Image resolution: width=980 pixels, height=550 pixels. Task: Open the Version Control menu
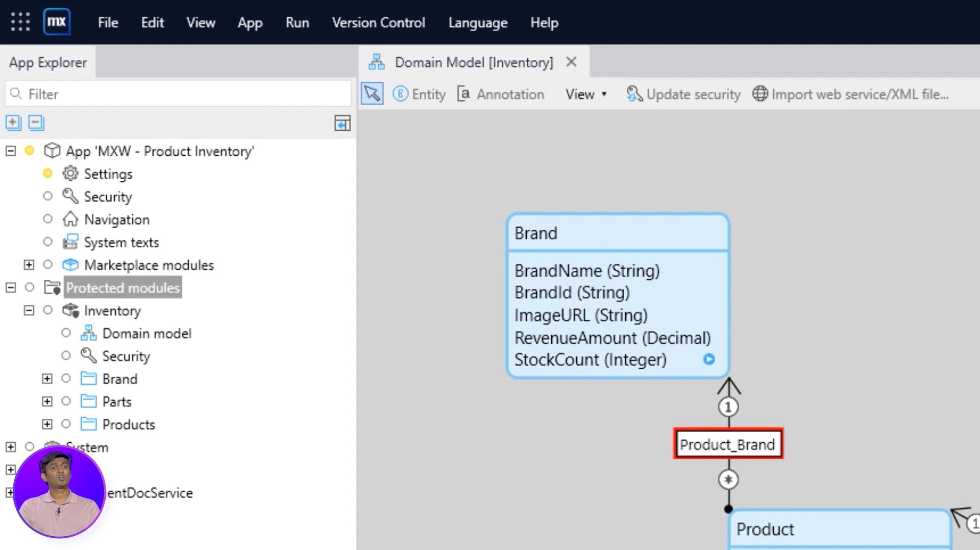point(378,22)
